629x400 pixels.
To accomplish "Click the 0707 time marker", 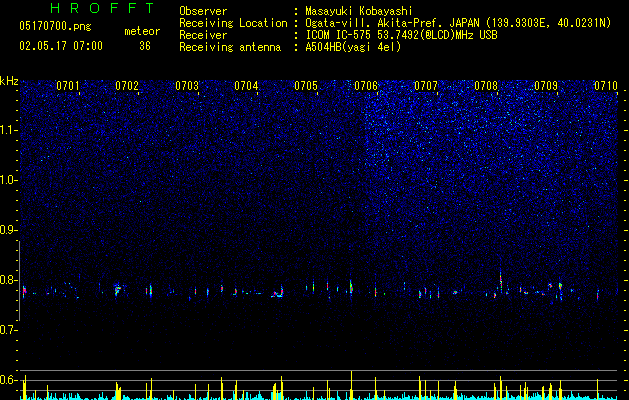I will (426, 86).
